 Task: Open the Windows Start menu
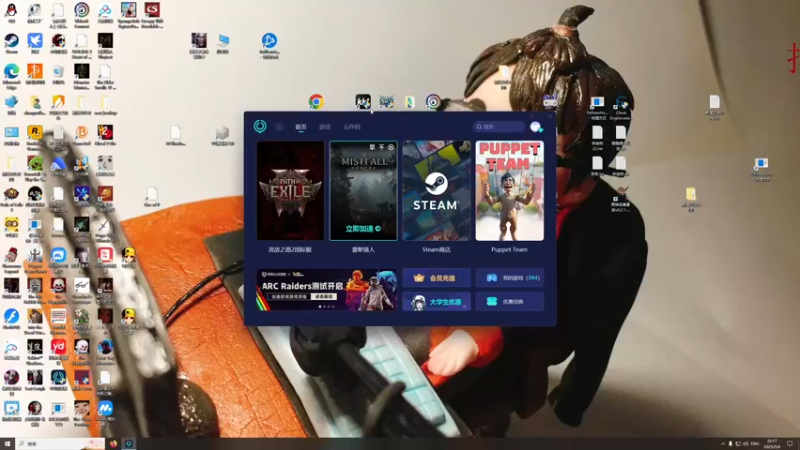click(7, 443)
